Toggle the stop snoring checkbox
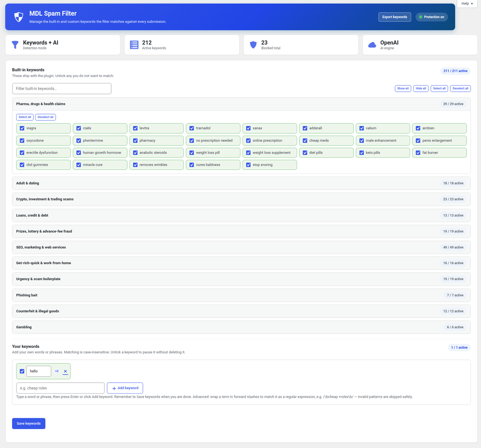The width and height of the screenshot is (481, 448). click(248, 165)
